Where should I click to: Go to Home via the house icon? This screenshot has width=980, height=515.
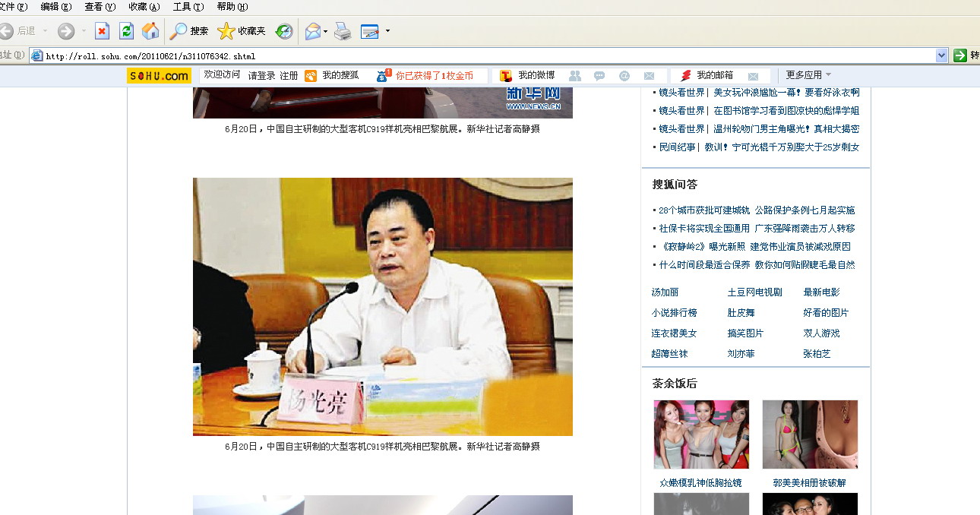tap(150, 31)
